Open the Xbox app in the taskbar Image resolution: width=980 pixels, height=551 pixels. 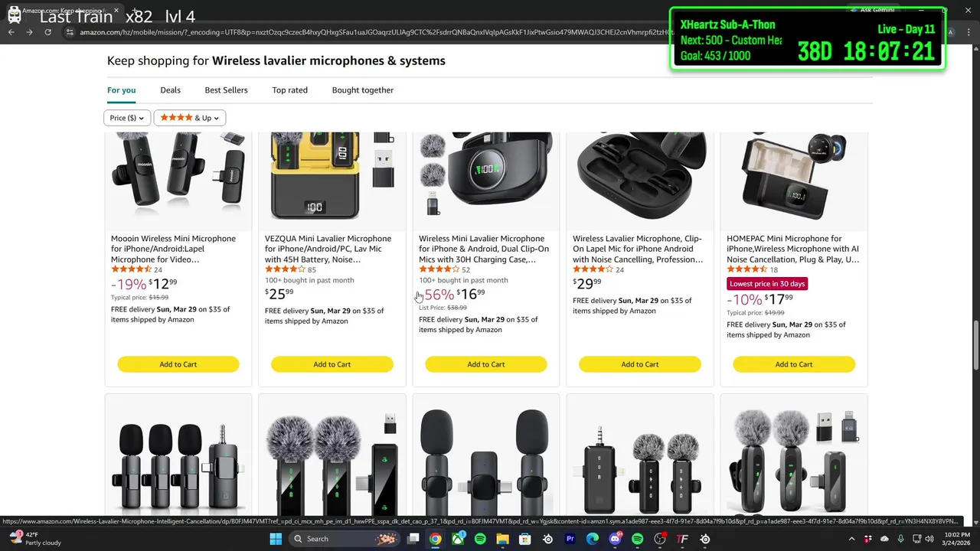(x=458, y=539)
